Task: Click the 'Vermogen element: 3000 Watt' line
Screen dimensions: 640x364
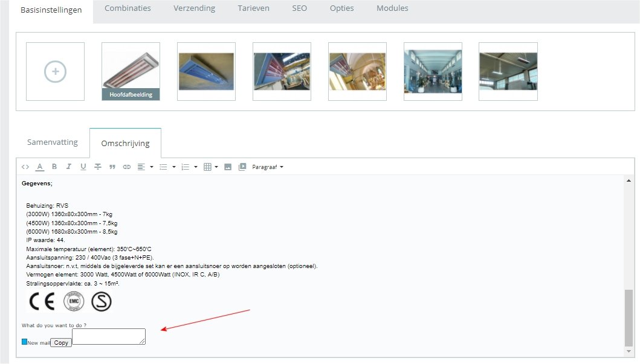Action: pos(123,275)
